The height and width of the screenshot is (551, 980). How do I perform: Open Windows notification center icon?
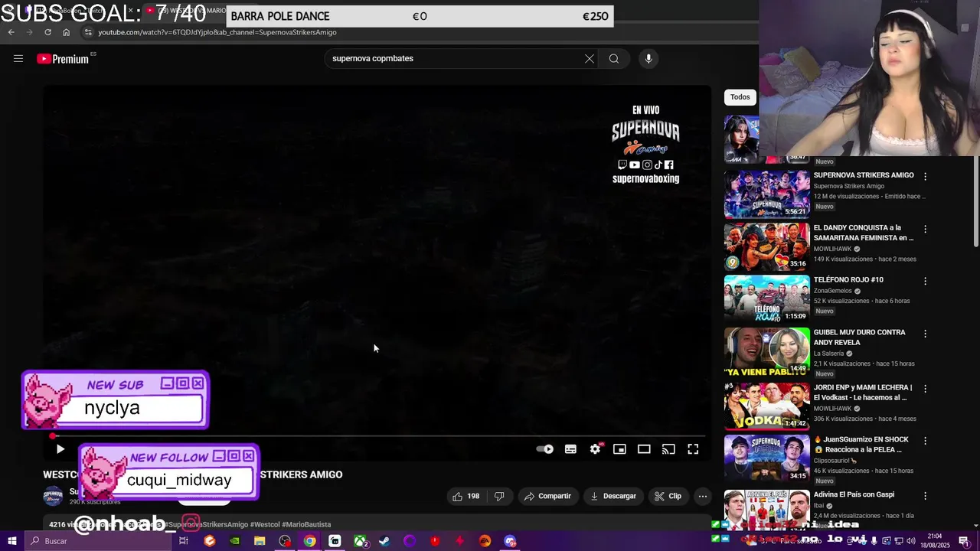pyautogui.click(x=964, y=541)
